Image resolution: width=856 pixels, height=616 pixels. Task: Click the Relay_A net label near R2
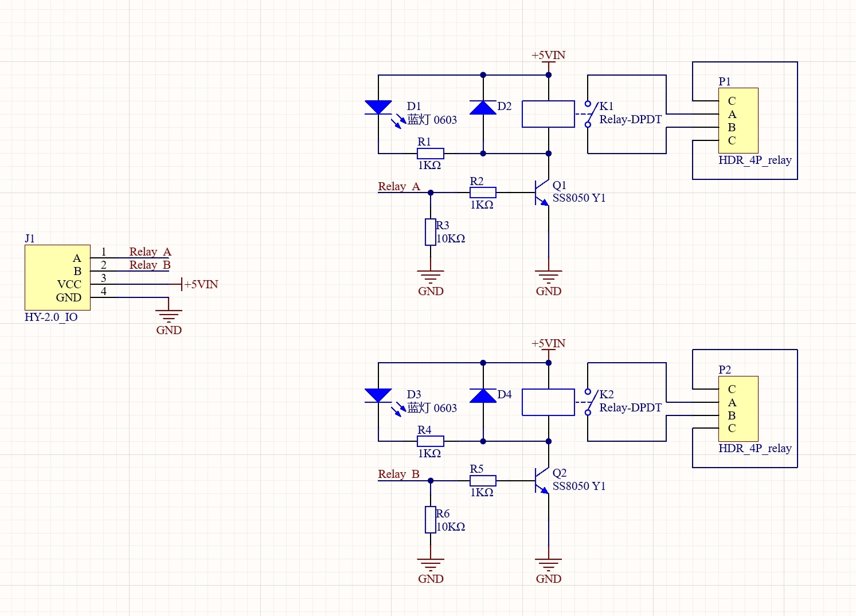click(x=399, y=187)
